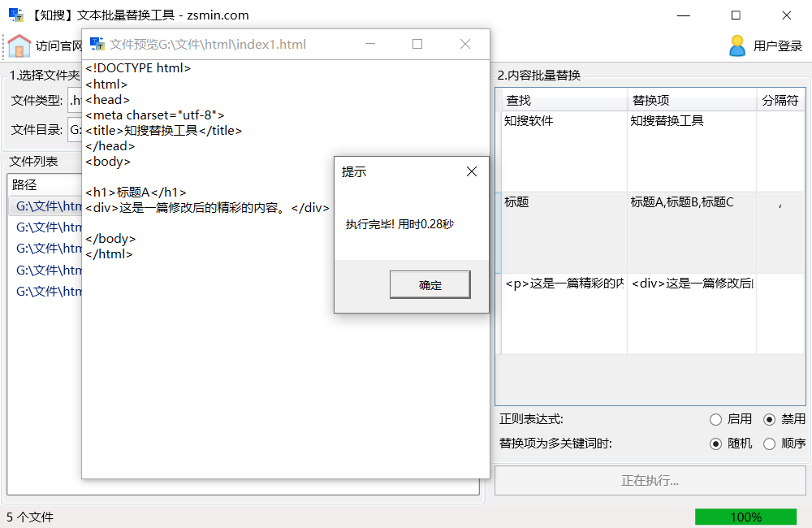Click the 分隔符 column header

coord(780,101)
